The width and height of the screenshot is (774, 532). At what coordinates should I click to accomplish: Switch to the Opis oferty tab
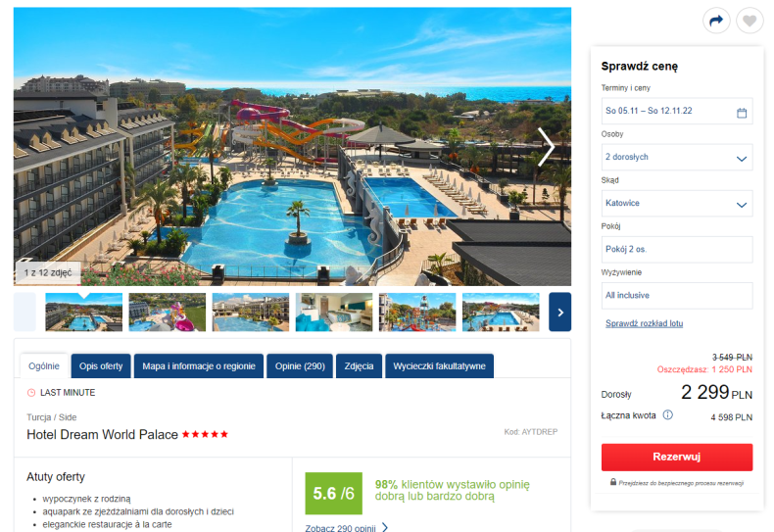click(x=101, y=366)
